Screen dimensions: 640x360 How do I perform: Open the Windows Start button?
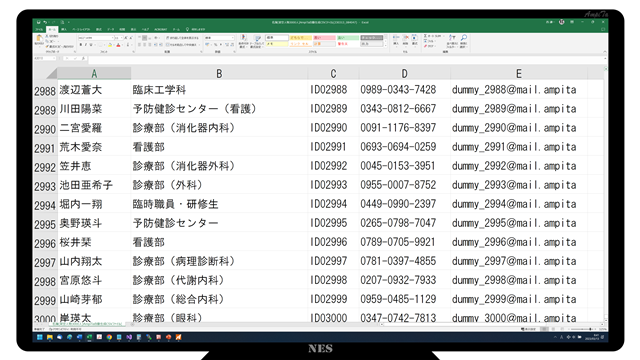point(40,337)
